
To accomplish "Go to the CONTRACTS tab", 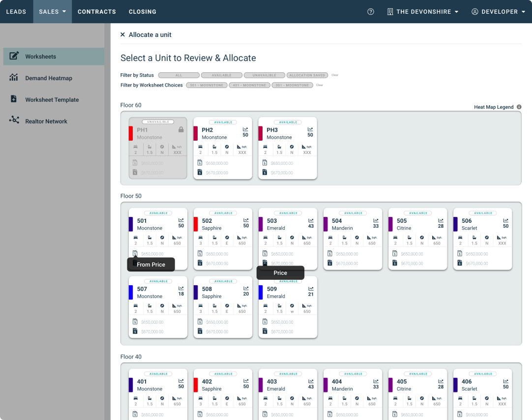I will 97,11.
